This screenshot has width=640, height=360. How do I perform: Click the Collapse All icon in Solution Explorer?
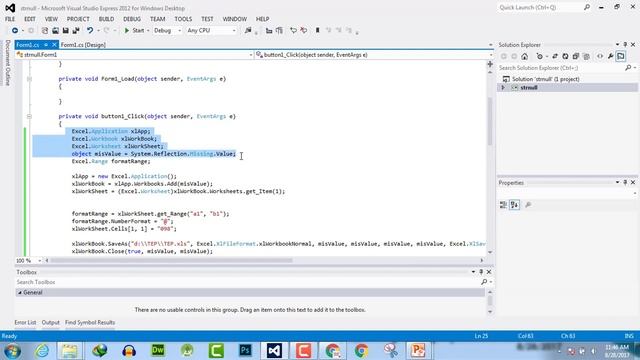(576, 57)
